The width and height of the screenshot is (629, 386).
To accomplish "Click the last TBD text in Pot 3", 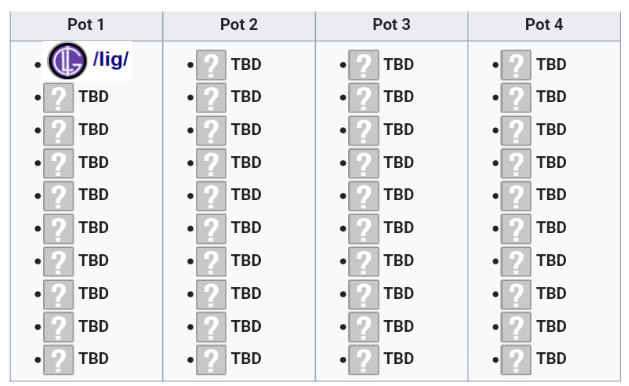I will click(399, 359).
